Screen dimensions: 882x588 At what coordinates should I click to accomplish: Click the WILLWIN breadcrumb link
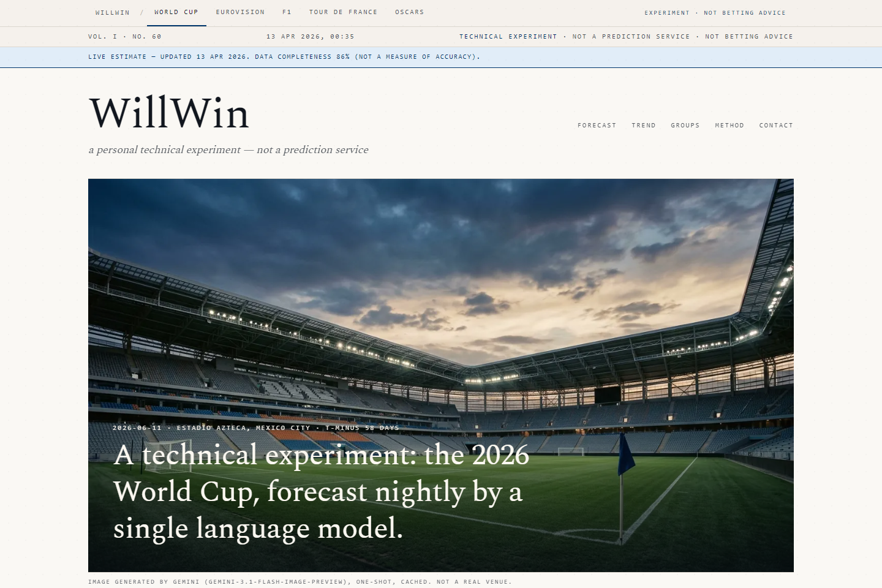pyautogui.click(x=112, y=12)
